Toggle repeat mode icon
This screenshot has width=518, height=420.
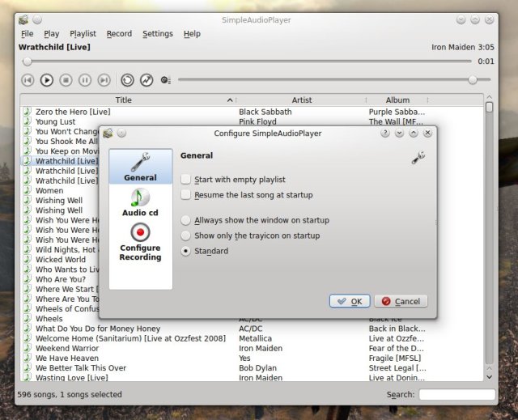click(127, 80)
